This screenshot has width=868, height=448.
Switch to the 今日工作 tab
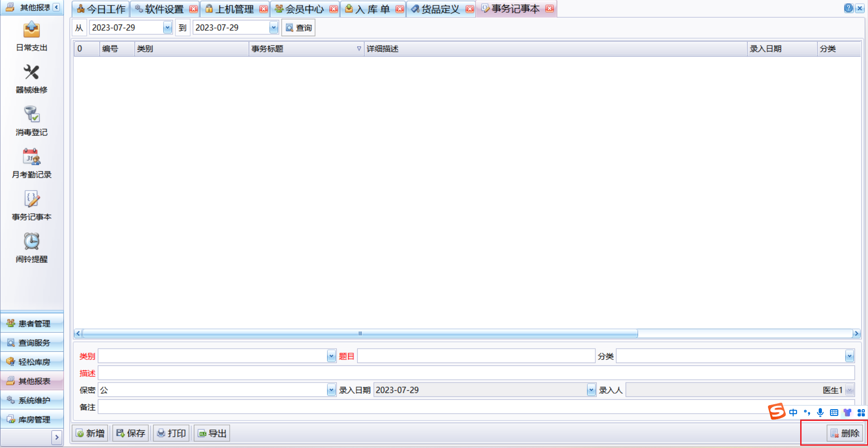pyautogui.click(x=101, y=9)
